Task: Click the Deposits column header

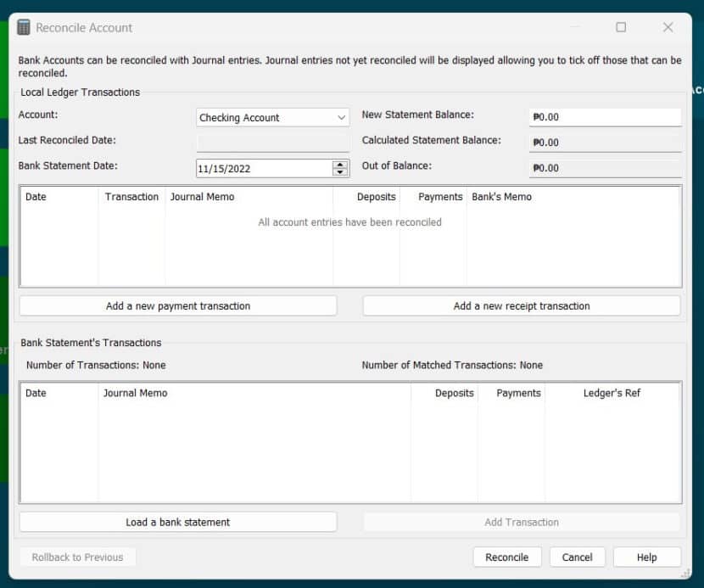Action: (376, 196)
